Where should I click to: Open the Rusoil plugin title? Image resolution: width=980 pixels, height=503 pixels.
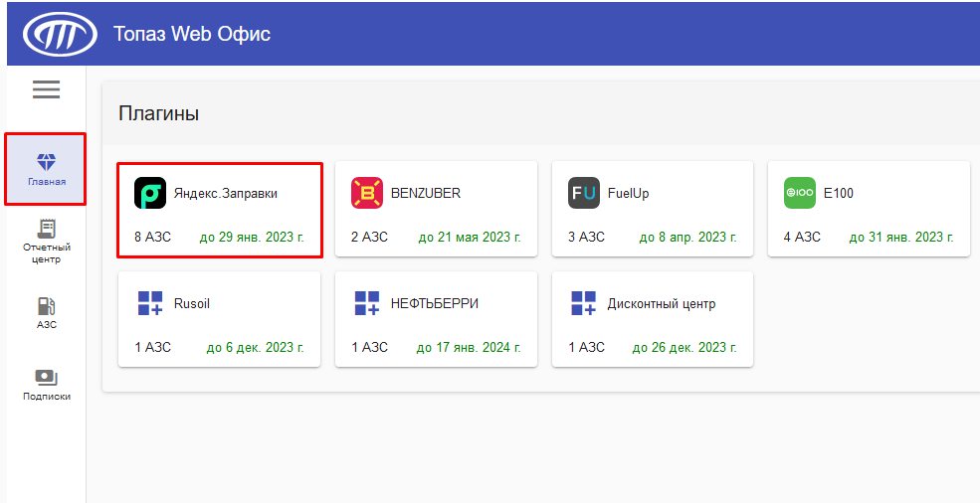coord(192,303)
